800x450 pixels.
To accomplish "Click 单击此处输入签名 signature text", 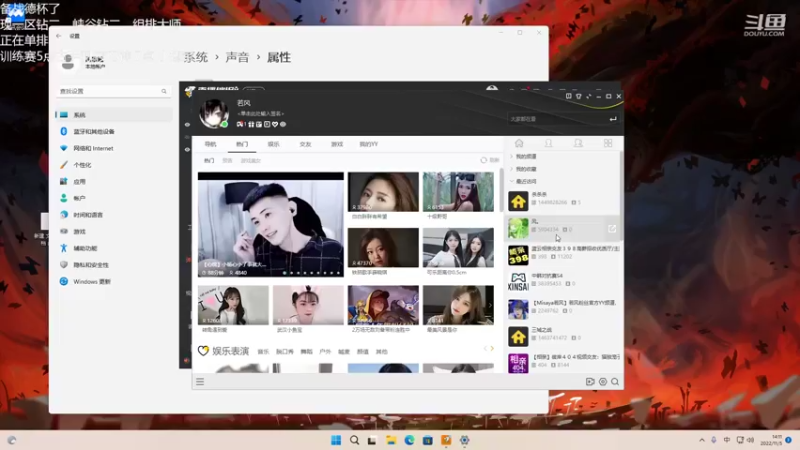I will tap(261, 113).
